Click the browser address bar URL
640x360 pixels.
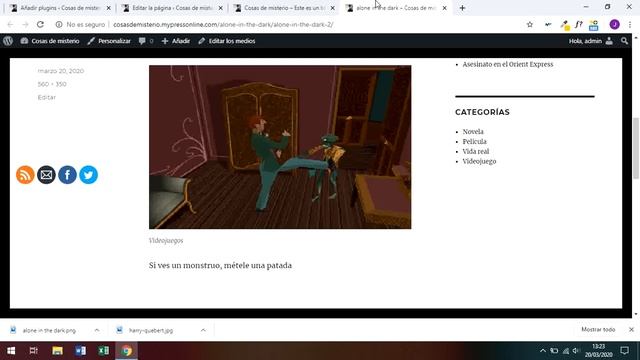[223, 24]
